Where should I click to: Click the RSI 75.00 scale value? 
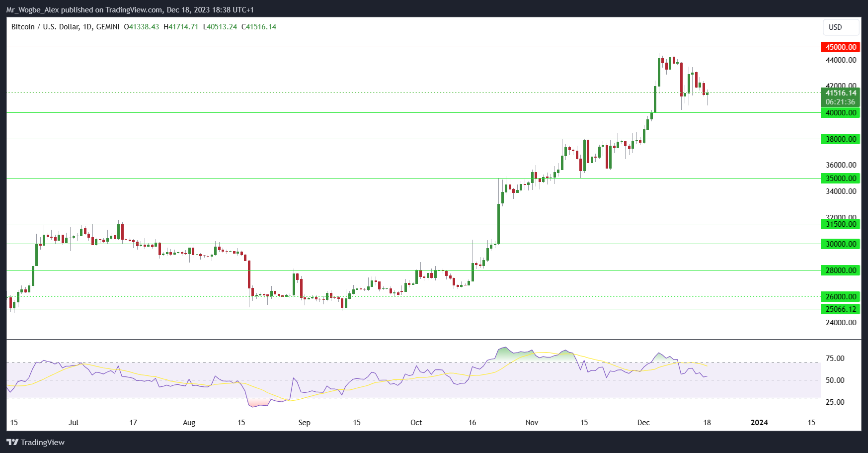coord(835,359)
